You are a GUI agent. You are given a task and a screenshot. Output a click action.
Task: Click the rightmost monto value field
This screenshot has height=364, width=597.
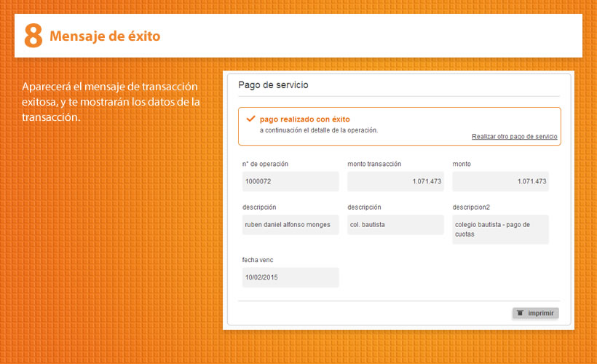click(x=499, y=181)
